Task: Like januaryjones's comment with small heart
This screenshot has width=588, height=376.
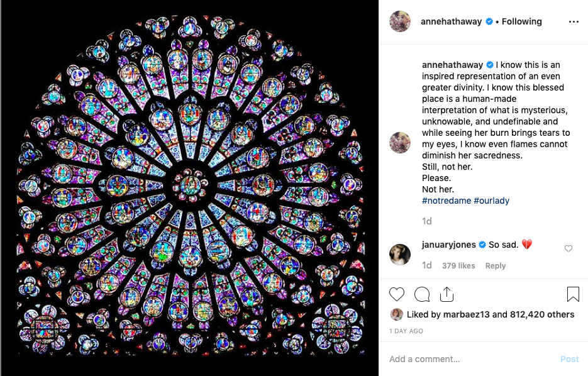Action: 569,249
